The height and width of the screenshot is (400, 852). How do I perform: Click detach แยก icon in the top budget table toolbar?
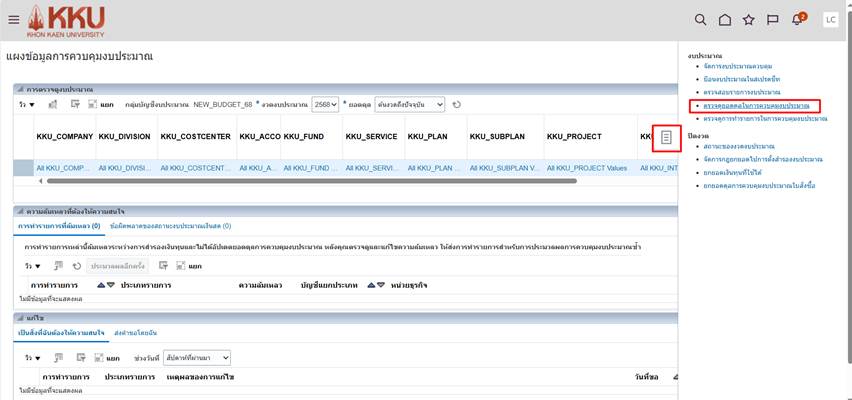click(x=100, y=104)
